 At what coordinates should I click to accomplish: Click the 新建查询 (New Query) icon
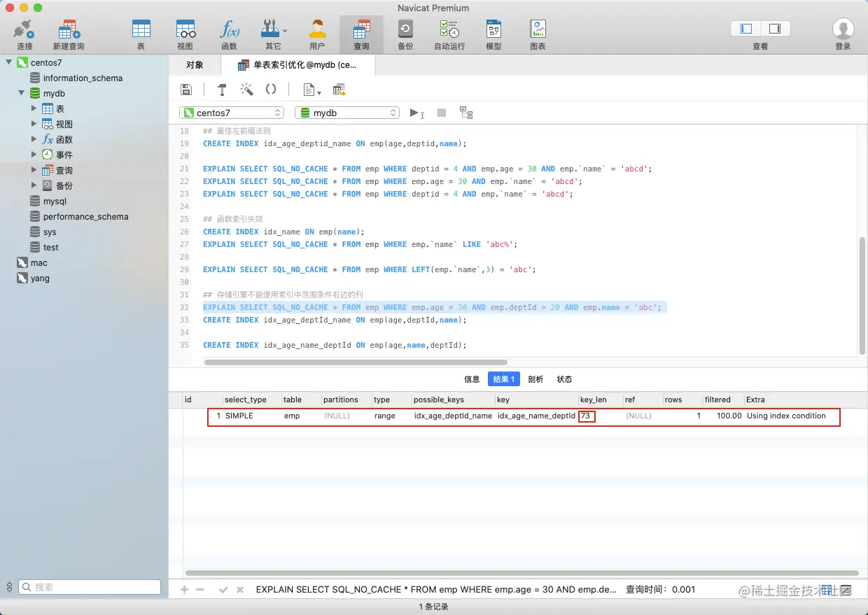point(69,30)
